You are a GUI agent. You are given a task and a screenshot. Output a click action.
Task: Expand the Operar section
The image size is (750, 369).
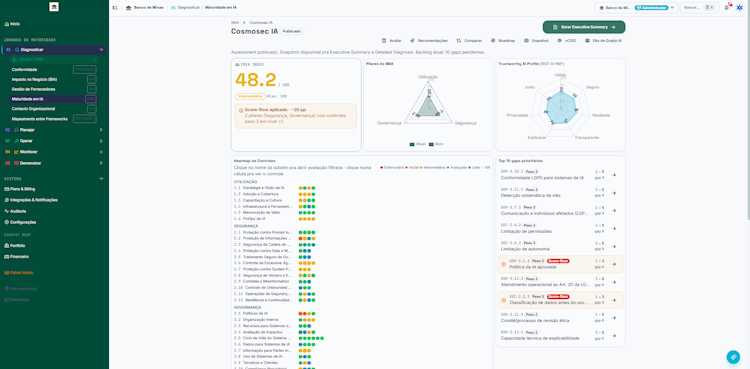[101, 141]
